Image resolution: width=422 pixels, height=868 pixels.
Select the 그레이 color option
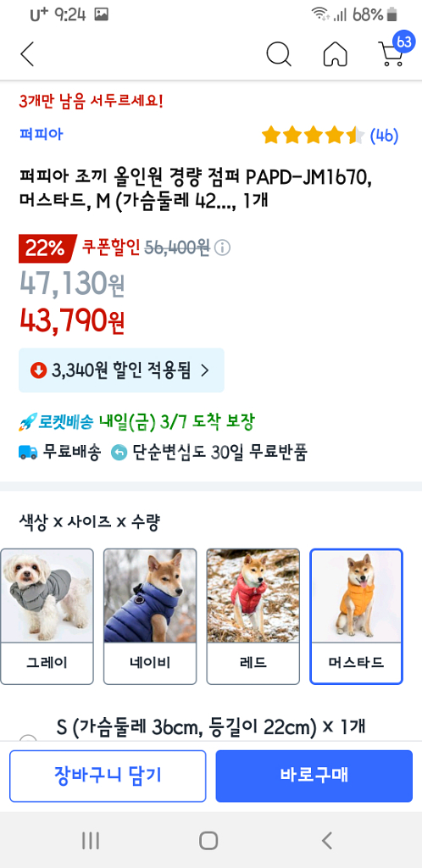[x=47, y=616]
